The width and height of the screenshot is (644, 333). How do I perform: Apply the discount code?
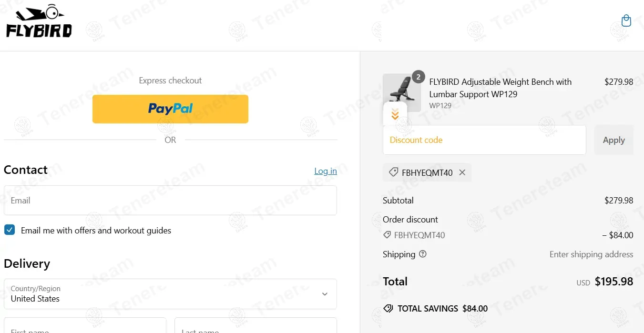(613, 140)
